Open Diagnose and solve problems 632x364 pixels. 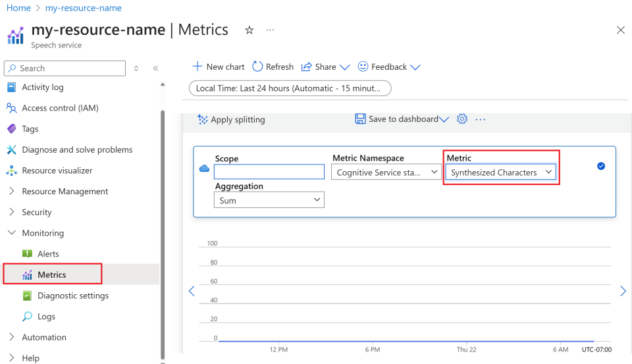pyautogui.click(x=76, y=149)
